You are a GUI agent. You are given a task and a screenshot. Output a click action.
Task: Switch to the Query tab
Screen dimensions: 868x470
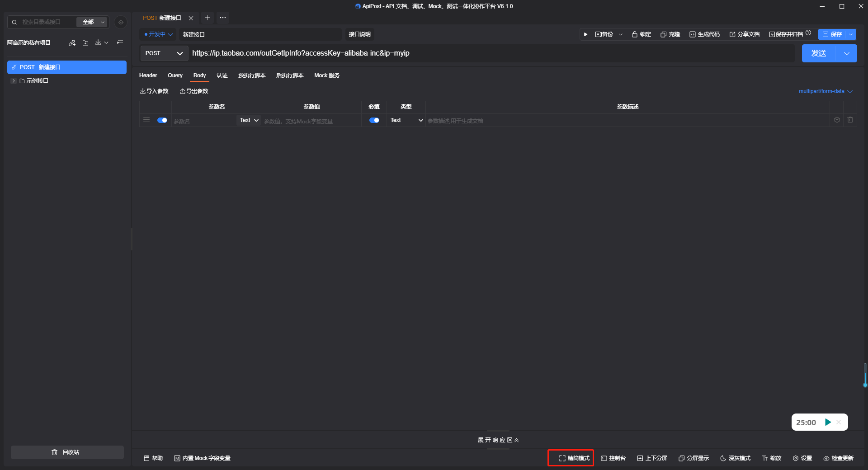(175, 75)
